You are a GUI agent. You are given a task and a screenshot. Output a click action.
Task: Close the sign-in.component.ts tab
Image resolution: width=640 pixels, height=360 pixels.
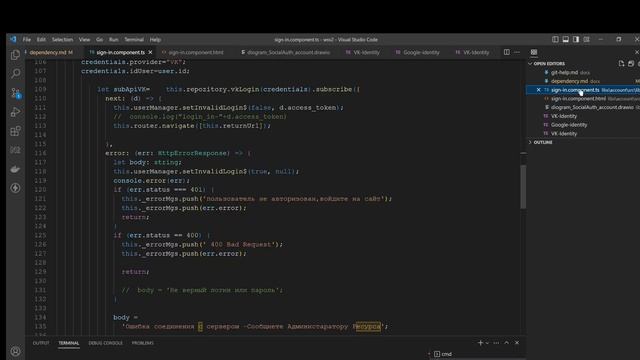point(150,52)
